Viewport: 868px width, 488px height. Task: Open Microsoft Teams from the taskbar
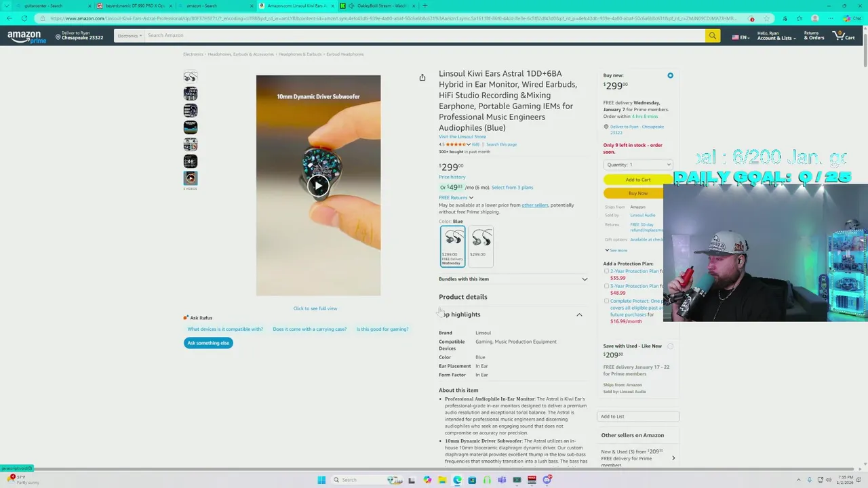point(502,480)
